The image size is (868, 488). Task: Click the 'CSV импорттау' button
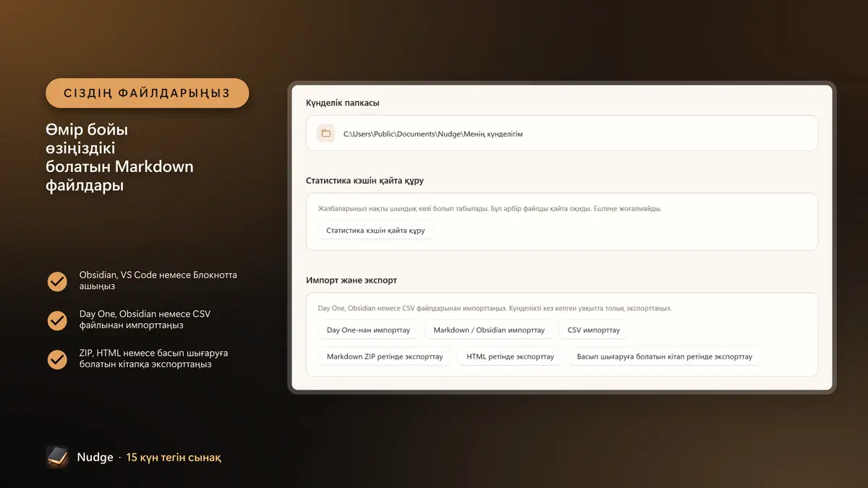tap(594, 330)
